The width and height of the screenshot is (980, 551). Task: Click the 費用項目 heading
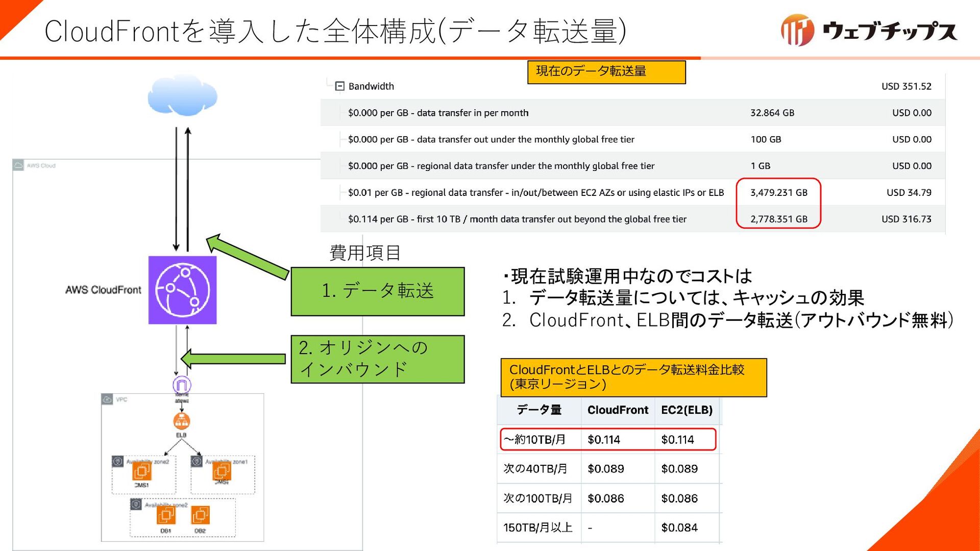coord(365,253)
